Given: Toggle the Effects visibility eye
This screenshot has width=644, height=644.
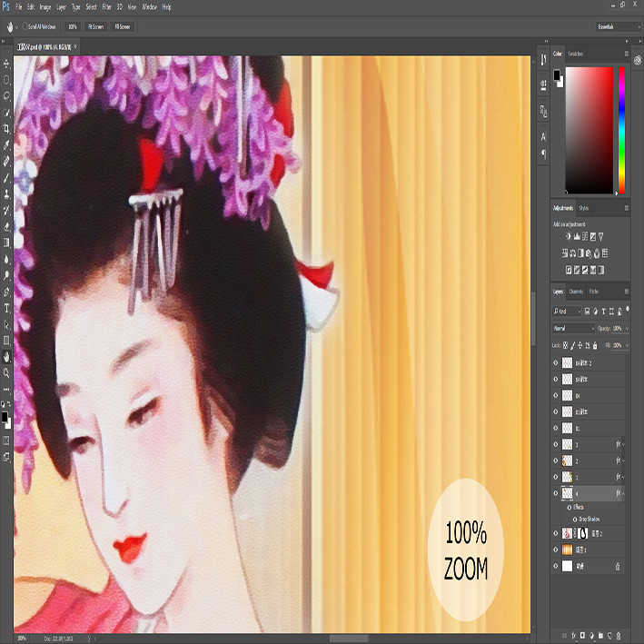Looking at the screenshot, I should pyautogui.click(x=570, y=507).
